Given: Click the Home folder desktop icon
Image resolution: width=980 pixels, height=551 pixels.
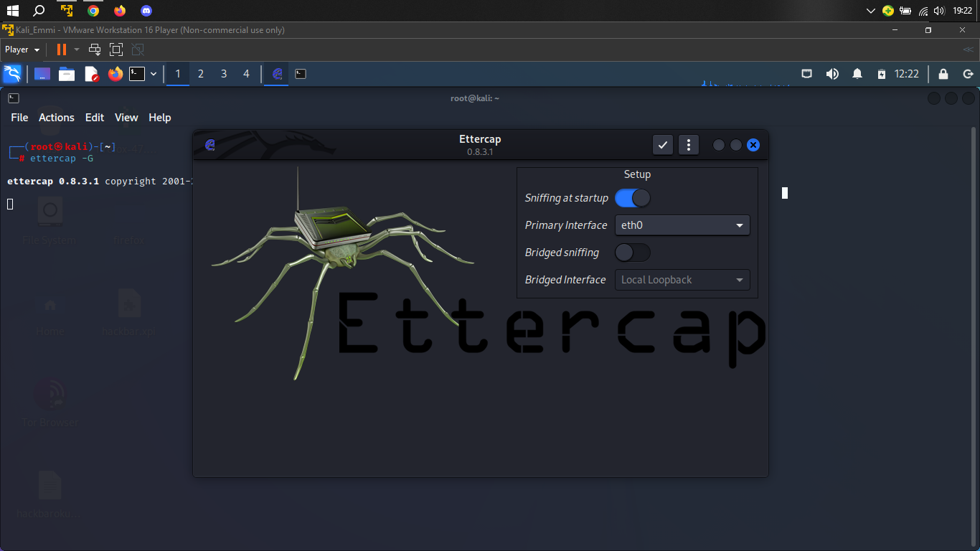Looking at the screenshot, I should tap(50, 313).
